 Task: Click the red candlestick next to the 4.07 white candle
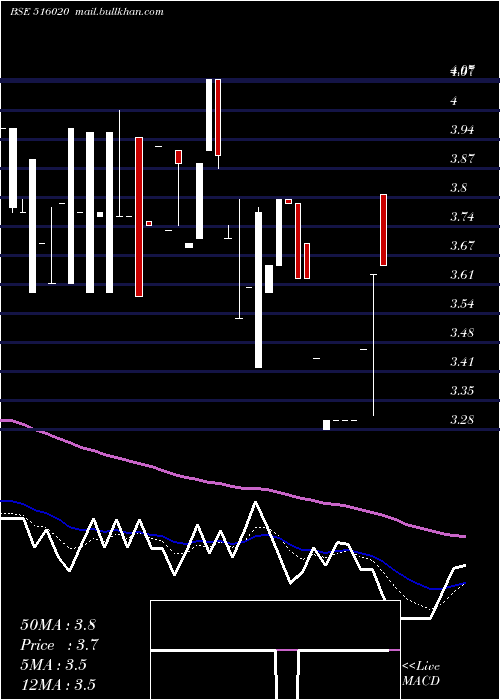(218, 117)
